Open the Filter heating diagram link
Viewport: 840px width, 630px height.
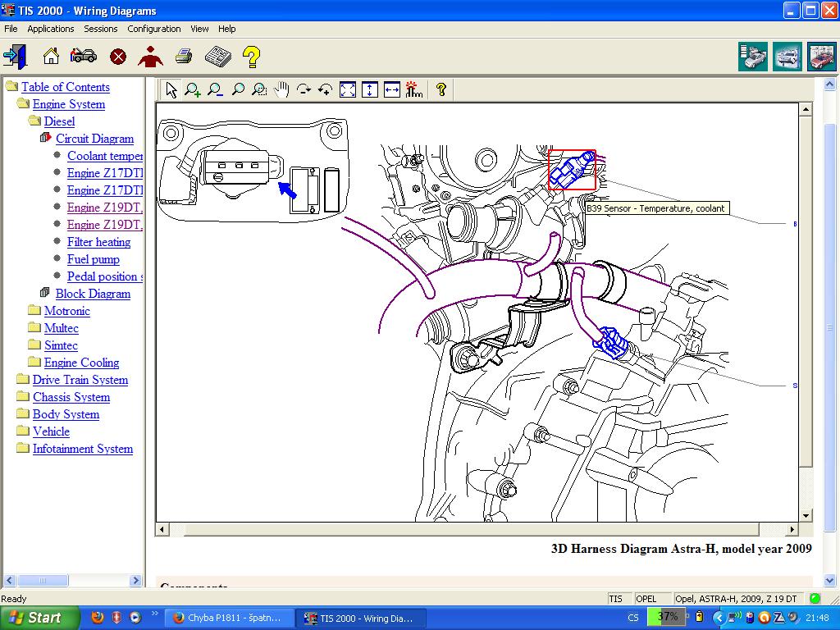(x=98, y=242)
